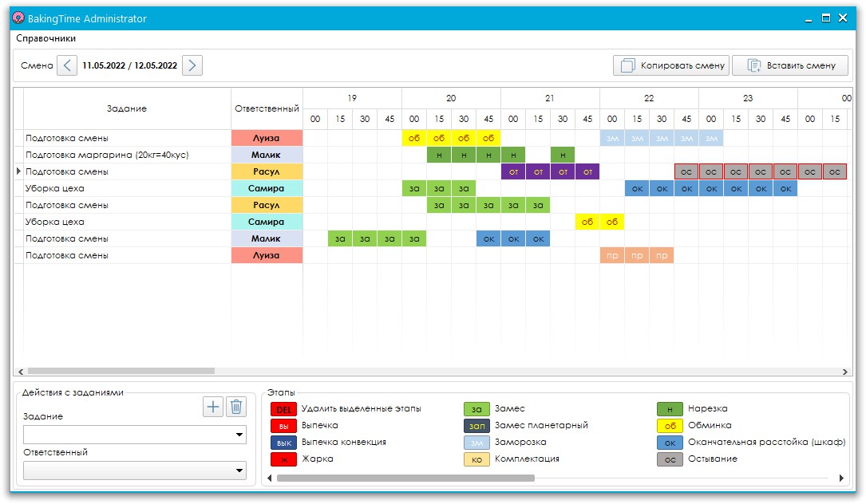This screenshot has width=866, height=504.
Task: Select the DEL delete selected stages swatch
Action: [x=283, y=409]
